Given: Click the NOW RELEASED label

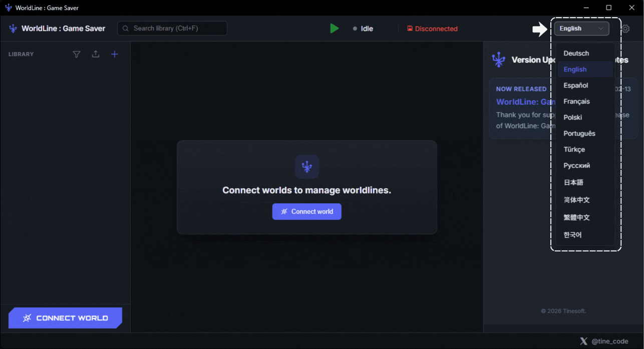Looking at the screenshot, I should 521,89.
